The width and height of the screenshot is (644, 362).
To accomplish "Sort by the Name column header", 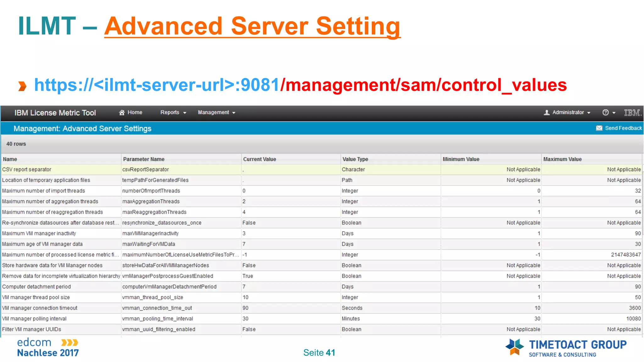I will pyautogui.click(x=61, y=159).
